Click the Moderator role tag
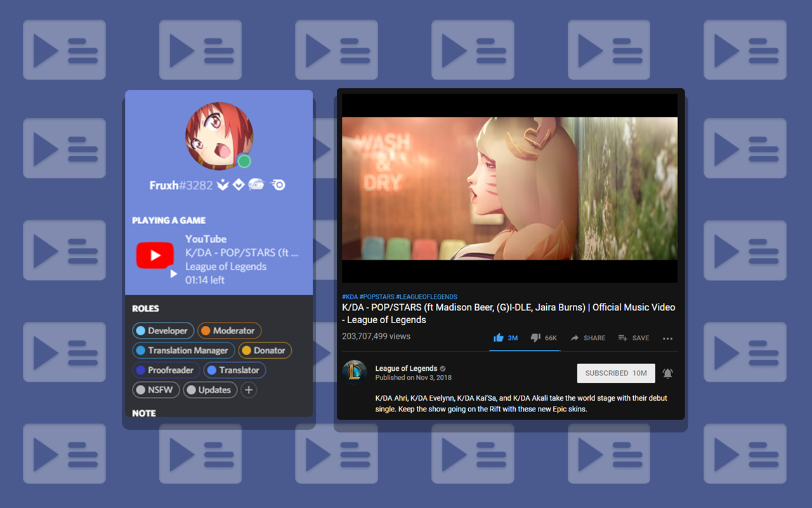This screenshot has height=508, width=812. 229,331
